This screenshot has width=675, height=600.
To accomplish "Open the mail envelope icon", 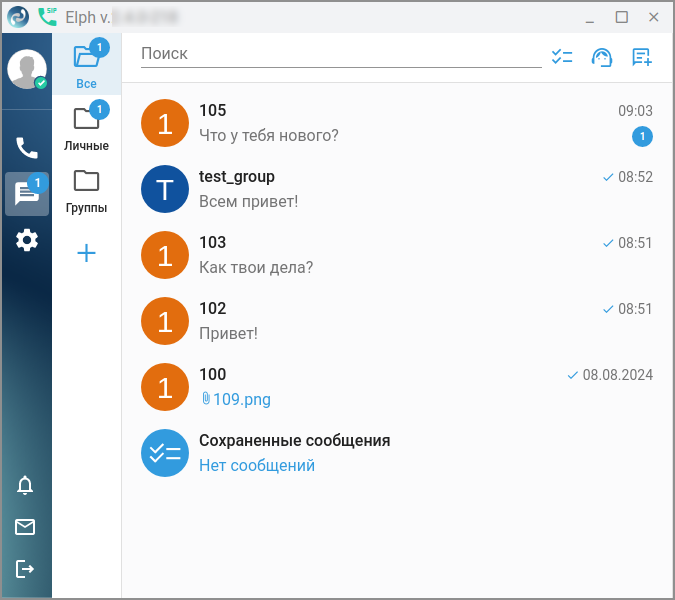I will pyautogui.click(x=25, y=527).
